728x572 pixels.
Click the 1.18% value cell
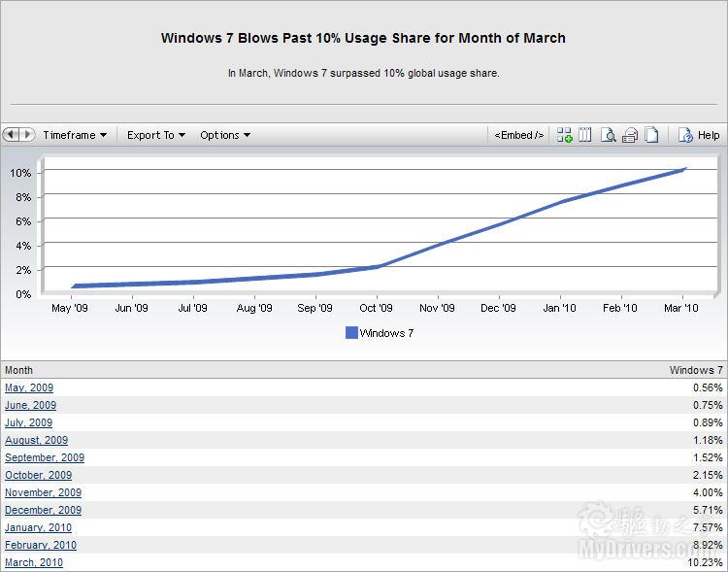(708, 440)
